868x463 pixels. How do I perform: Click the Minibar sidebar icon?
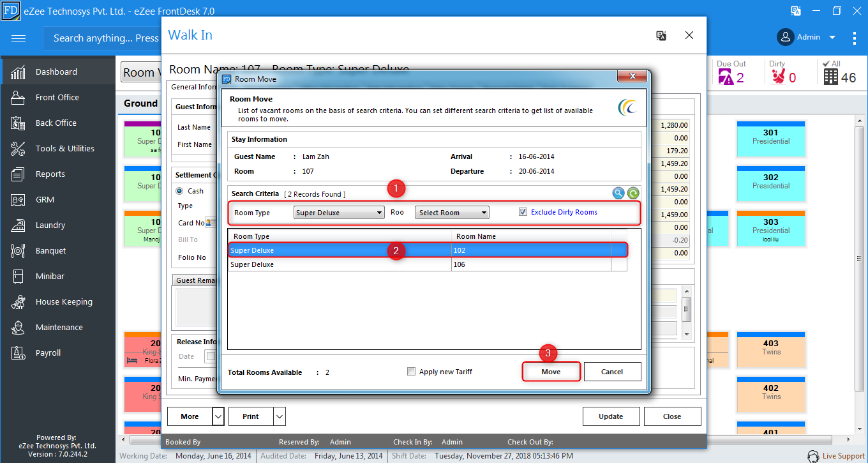pyautogui.click(x=18, y=277)
